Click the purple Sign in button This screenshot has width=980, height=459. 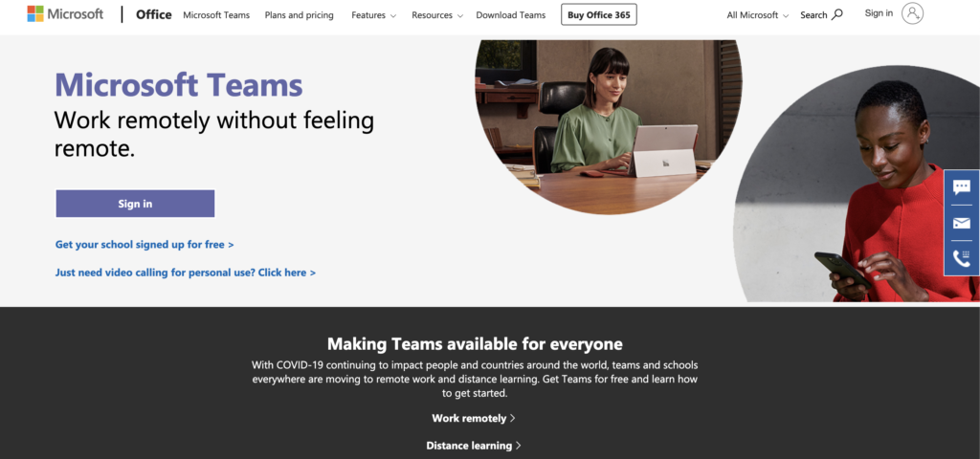point(135,204)
